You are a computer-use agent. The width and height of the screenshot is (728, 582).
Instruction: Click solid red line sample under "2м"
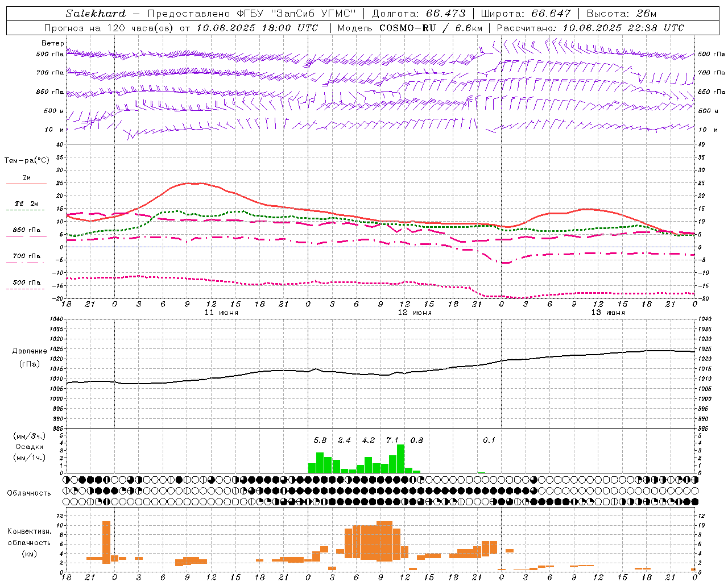coord(26,184)
